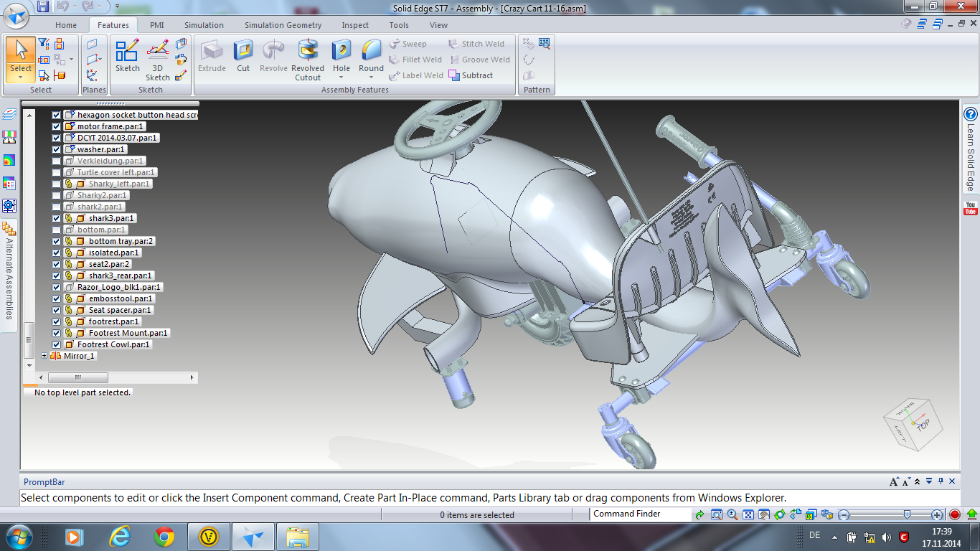
Task: Click the Cut feature icon
Action: point(243,57)
